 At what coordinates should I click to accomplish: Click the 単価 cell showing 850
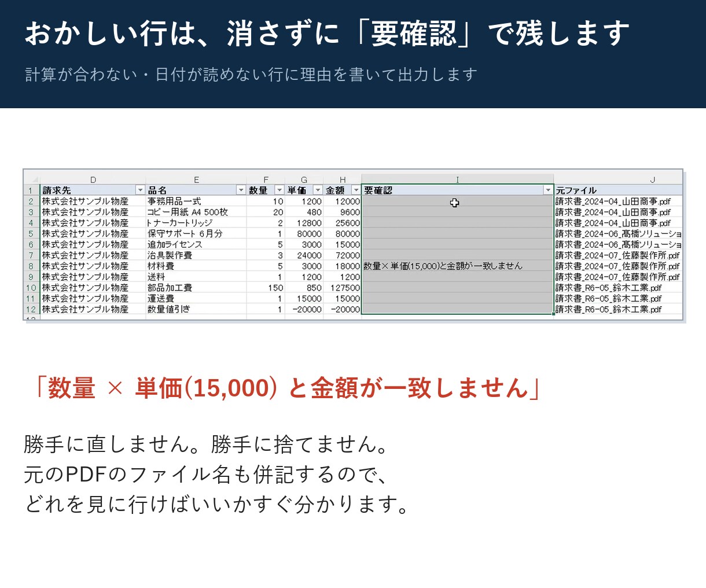304,288
